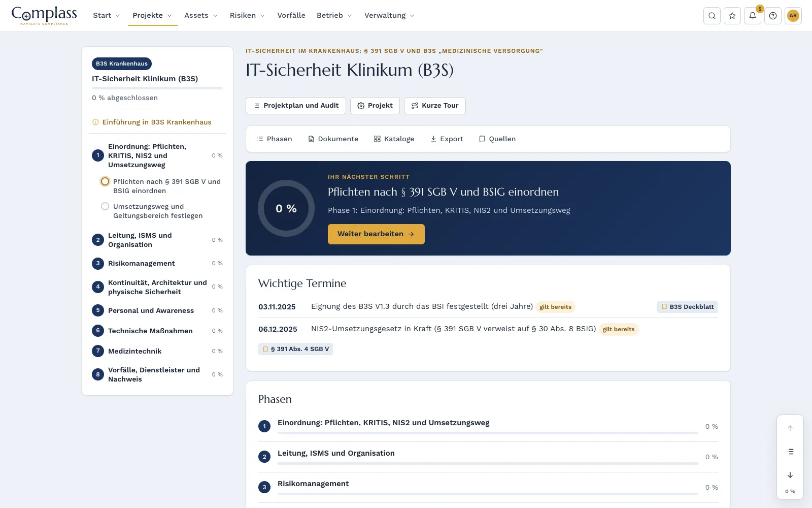The width and height of the screenshot is (812, 508).
Task: Open § 391 Abs. 4 SGB V source tag
Action: [x=296, y=349]
